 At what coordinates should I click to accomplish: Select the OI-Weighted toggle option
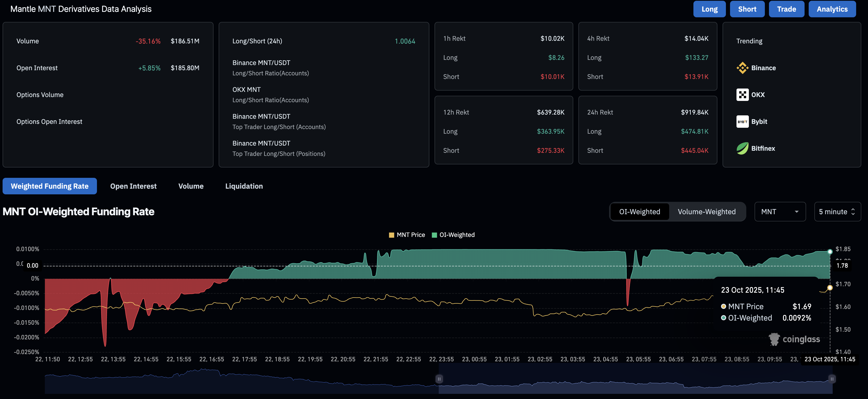coord(639,212)
